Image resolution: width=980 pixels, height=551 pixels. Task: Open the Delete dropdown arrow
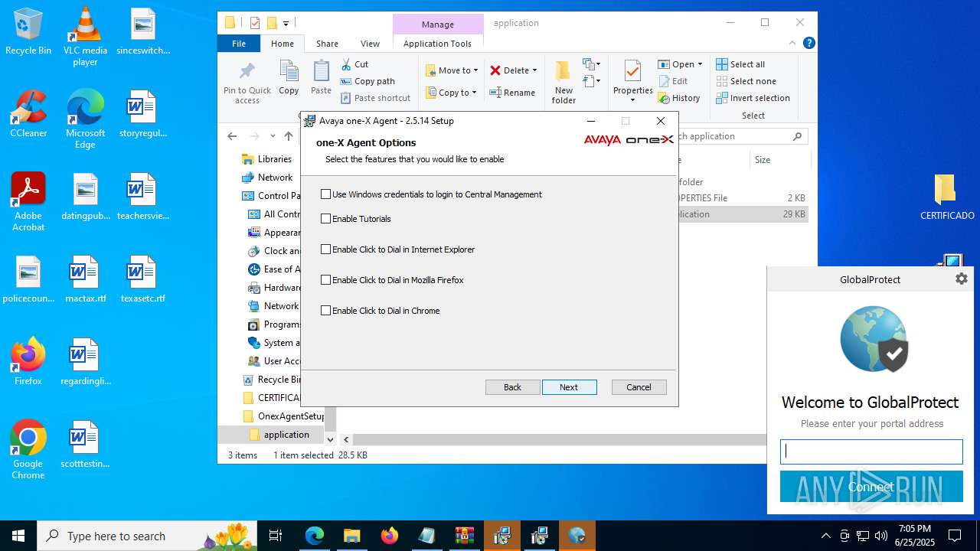534,70
